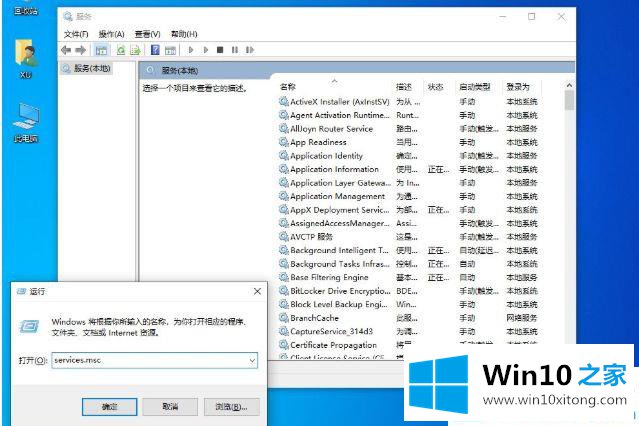Image resolution: width=639 pixels, height=426 pixels.
Task: Click 浏览(B)... button in Run dialog
Action: [231, 406]
